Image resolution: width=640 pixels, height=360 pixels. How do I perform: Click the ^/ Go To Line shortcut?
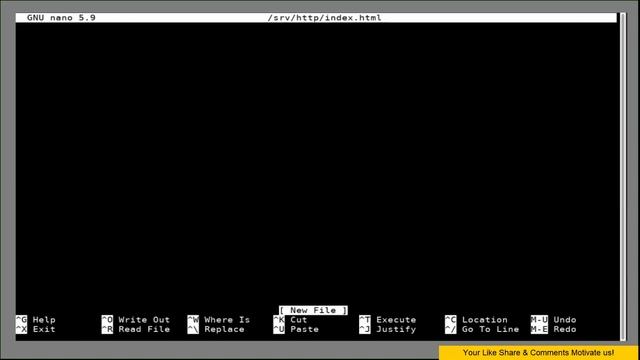(x=482, y=329)
